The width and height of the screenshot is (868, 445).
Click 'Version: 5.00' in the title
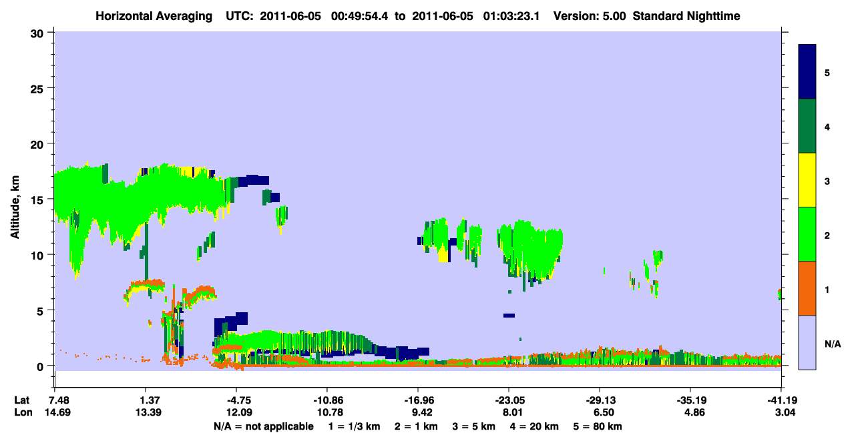pos(589,16)
